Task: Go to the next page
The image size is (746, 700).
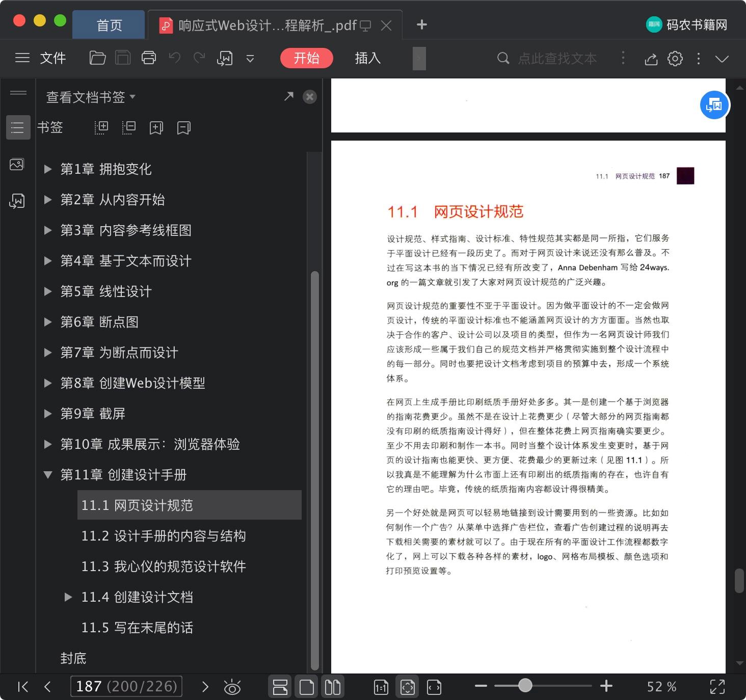Action: [x=205, y=687]
